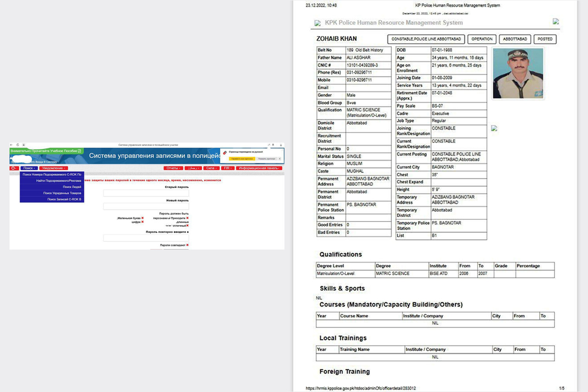Select Поиск Людей from the search menu
This screenshot has width=588, height=392.
coord(72,187)
